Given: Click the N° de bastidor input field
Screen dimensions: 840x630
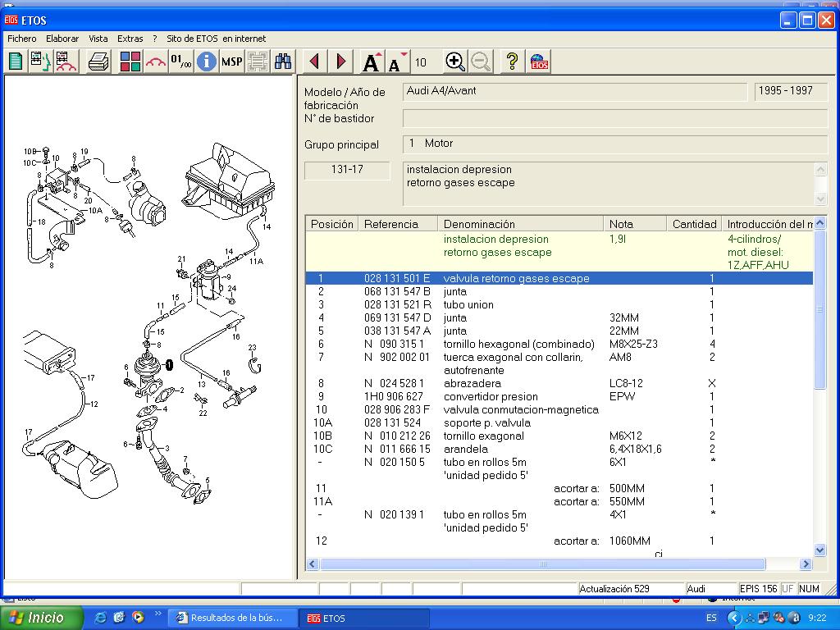Looking at the screenshot, I should pos(615,118).
